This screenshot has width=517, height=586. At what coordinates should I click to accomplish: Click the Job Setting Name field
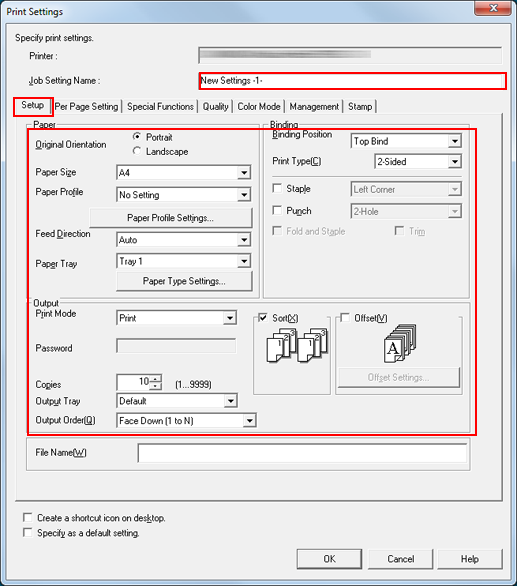(x=353, y=81)
